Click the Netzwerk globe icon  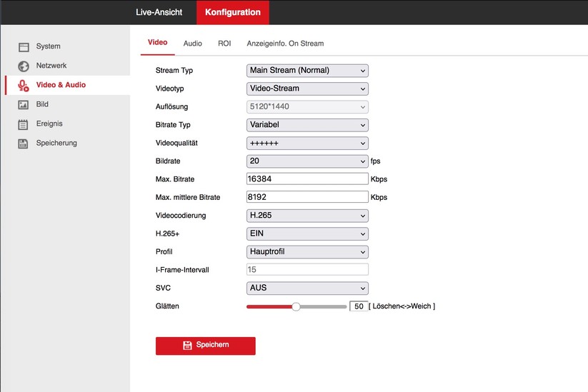coord(24,66)
